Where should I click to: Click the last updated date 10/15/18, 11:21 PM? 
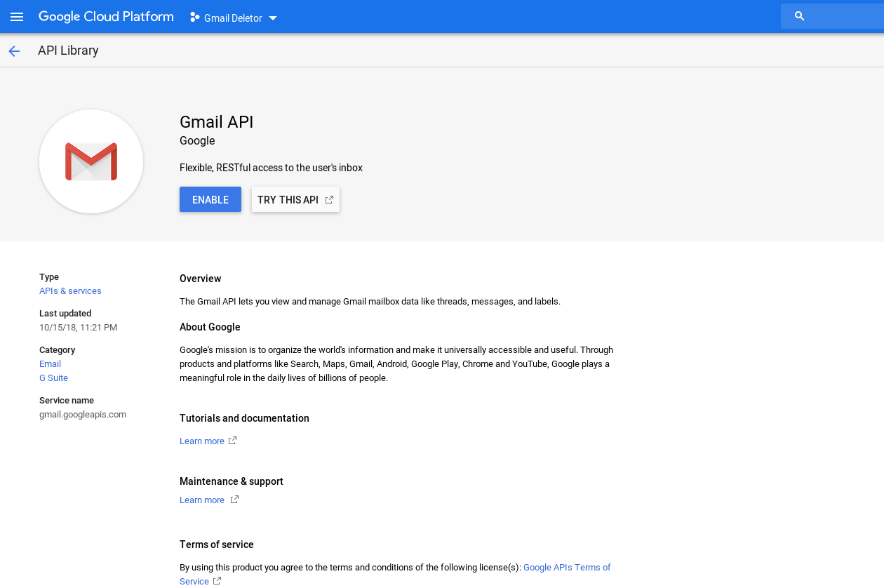78,328
